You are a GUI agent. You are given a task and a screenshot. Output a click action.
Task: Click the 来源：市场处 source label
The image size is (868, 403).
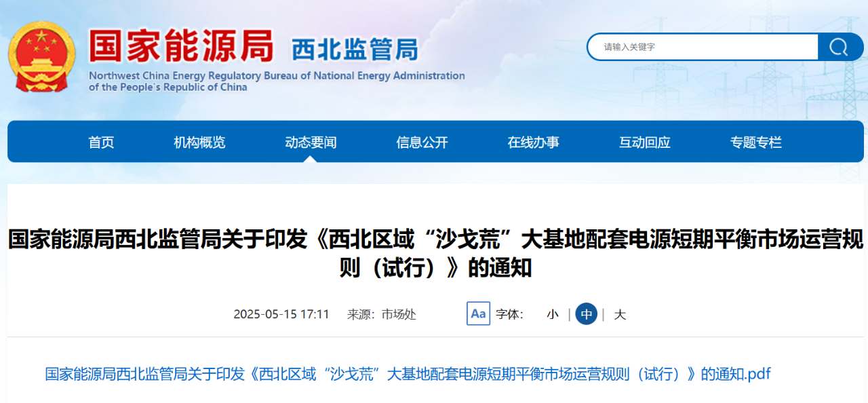[382, 314]
